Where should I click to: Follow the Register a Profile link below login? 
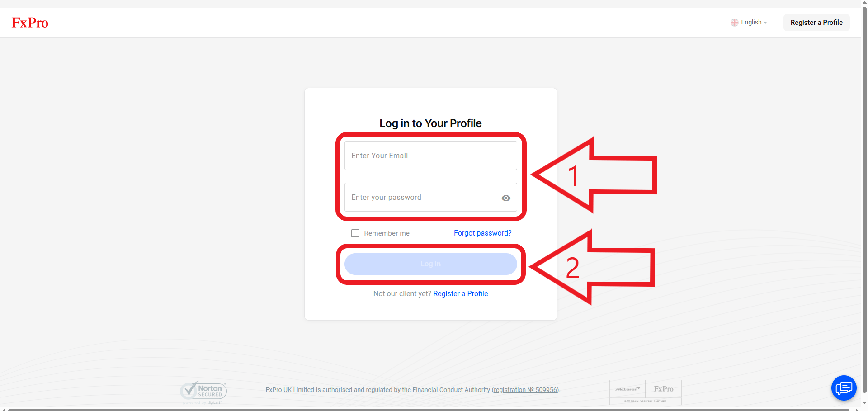click(x=460, y=294)
